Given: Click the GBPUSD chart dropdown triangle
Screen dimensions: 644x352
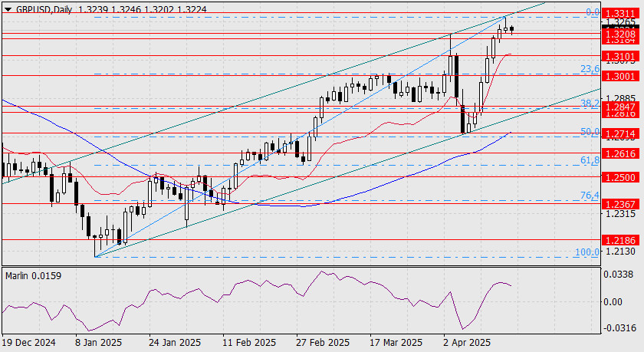Looking at the screenshot, I should point(8,9).
